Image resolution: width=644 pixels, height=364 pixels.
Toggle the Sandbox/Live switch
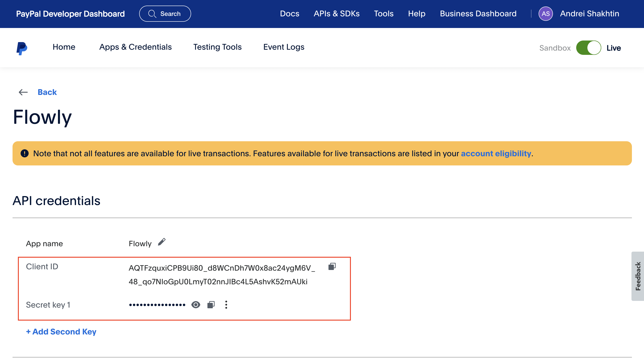[x=588, y=47]
